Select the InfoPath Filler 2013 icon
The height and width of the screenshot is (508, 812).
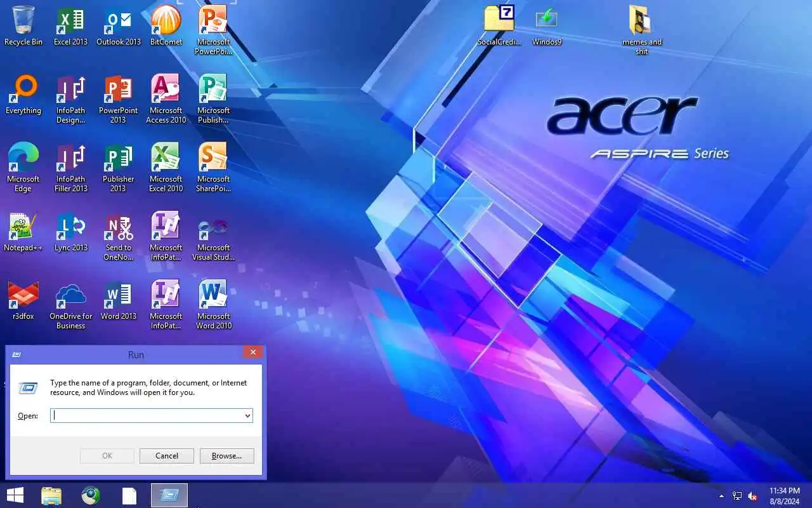tap(70, 167)
